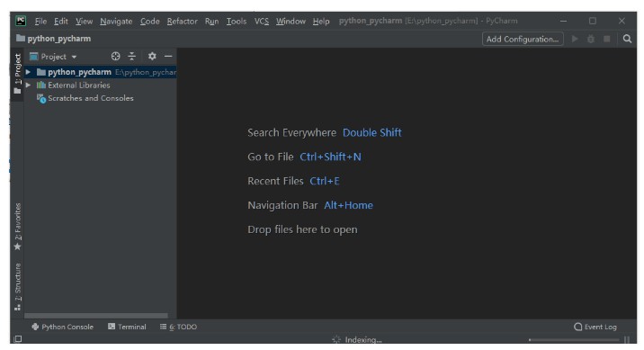
Task: Open the Edit menu
Action: click(61, 21)
